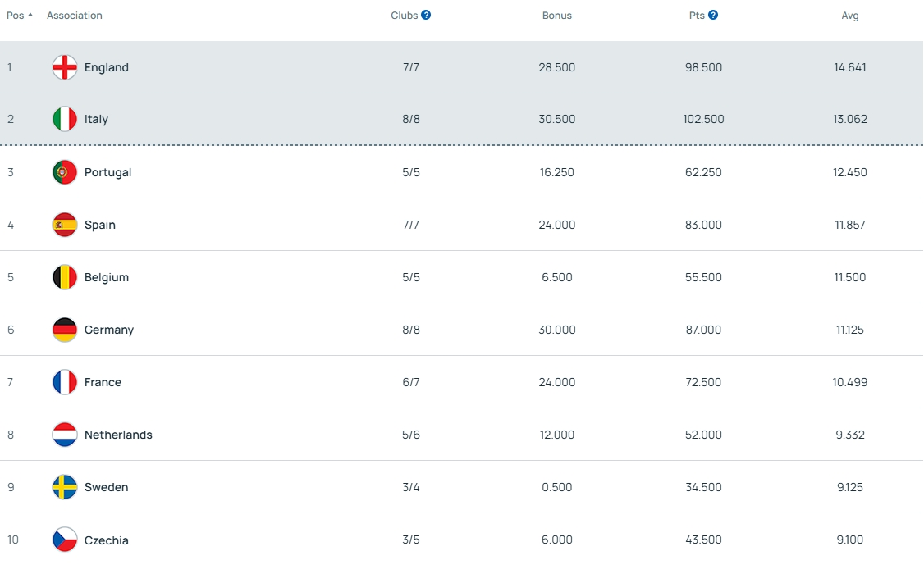The image size is (924, 565).
Task: Click the Czechia flag icon
Action: [65, 540]
